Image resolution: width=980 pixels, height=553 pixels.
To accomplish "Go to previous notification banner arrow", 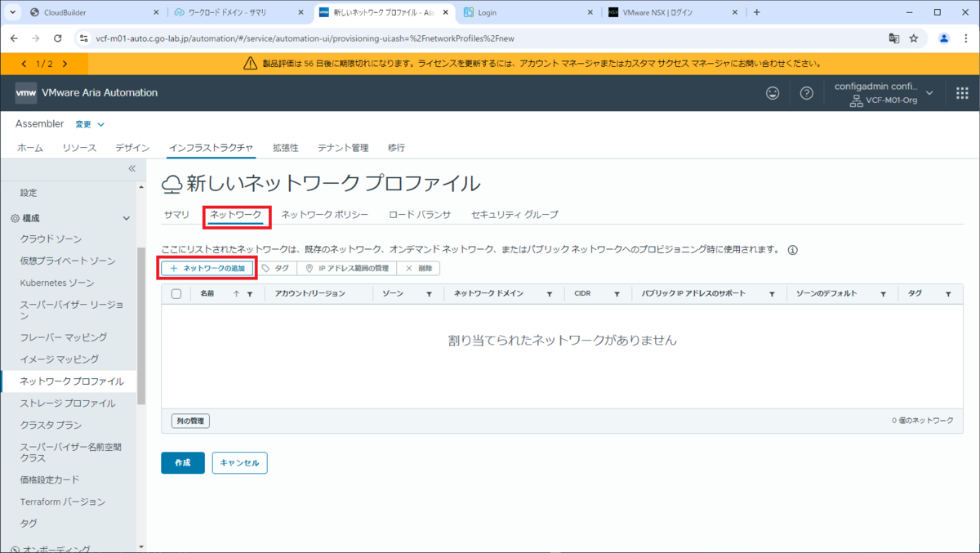I will coord(24,64).
